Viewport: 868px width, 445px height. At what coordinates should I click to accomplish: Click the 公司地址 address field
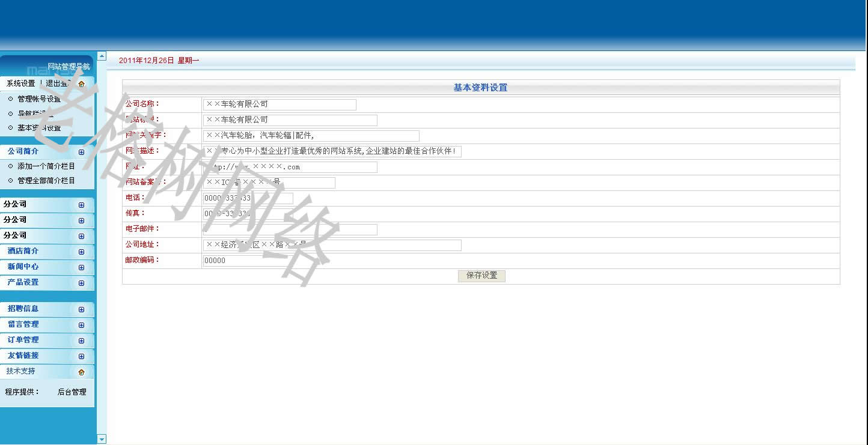pos(332,245)
